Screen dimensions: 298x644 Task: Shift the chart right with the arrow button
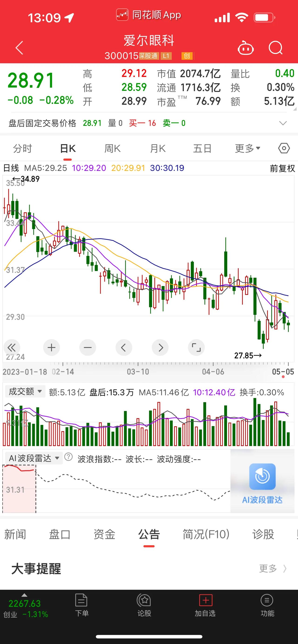[x=160, y=347]
